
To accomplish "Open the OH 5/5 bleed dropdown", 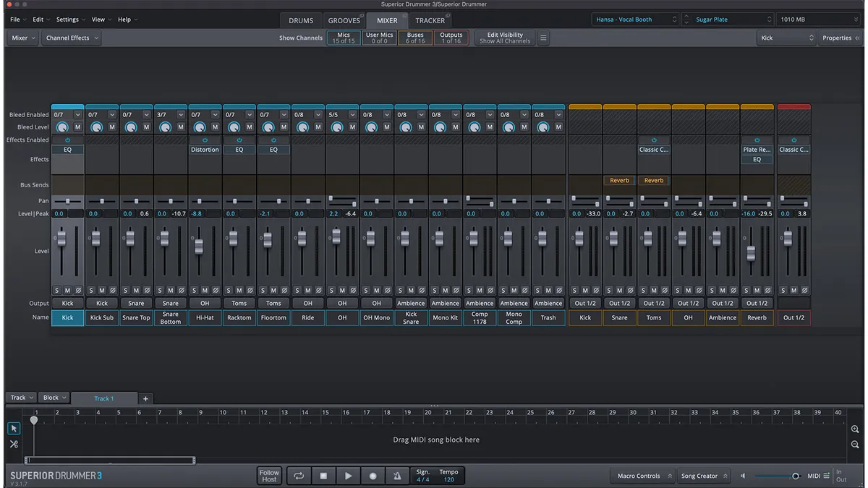I will 352,114.
